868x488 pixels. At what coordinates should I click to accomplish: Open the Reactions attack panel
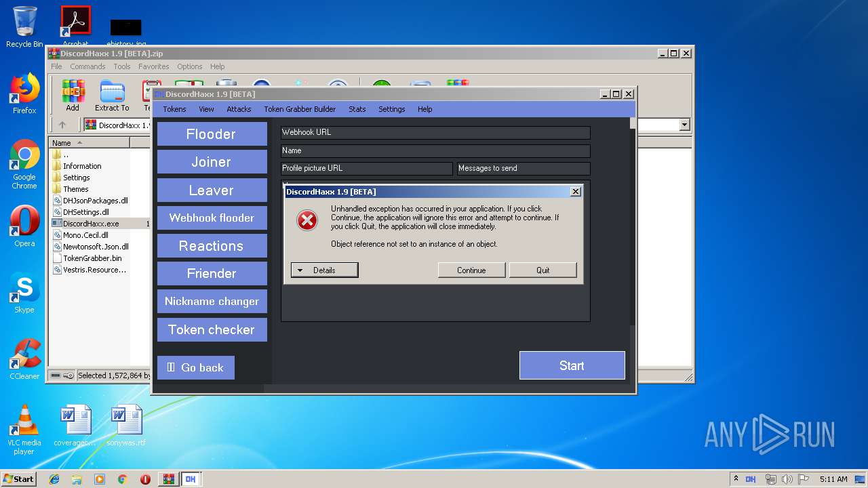pos(212,246)
